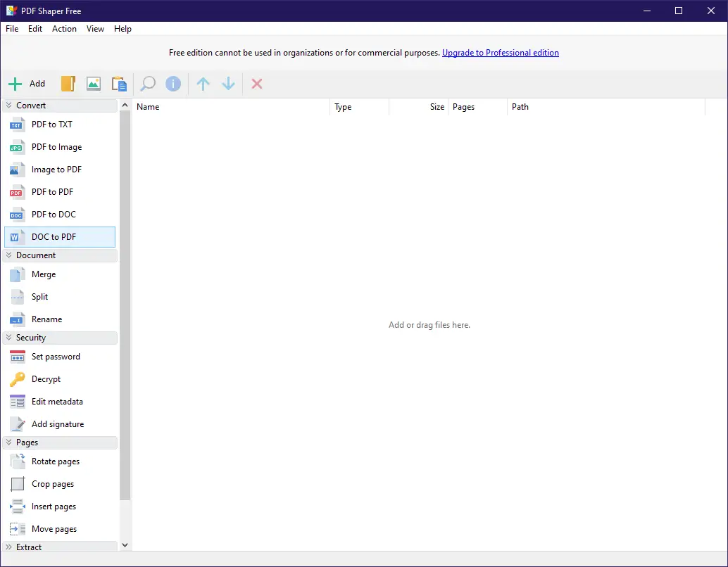Click the sidebar vertical scrollbar thumb
Screen dimensions: 728x567
tap(125, 305)
